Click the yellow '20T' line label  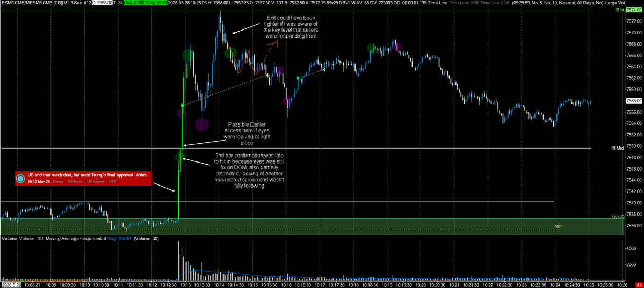pyautogui.click(x=558, y=226)
